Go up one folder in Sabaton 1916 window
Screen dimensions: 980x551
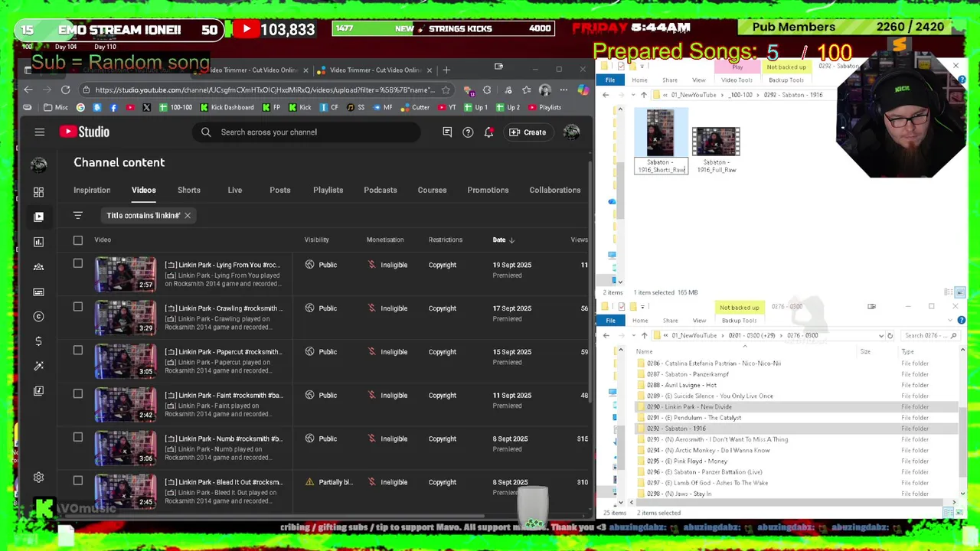click(643, 95)
